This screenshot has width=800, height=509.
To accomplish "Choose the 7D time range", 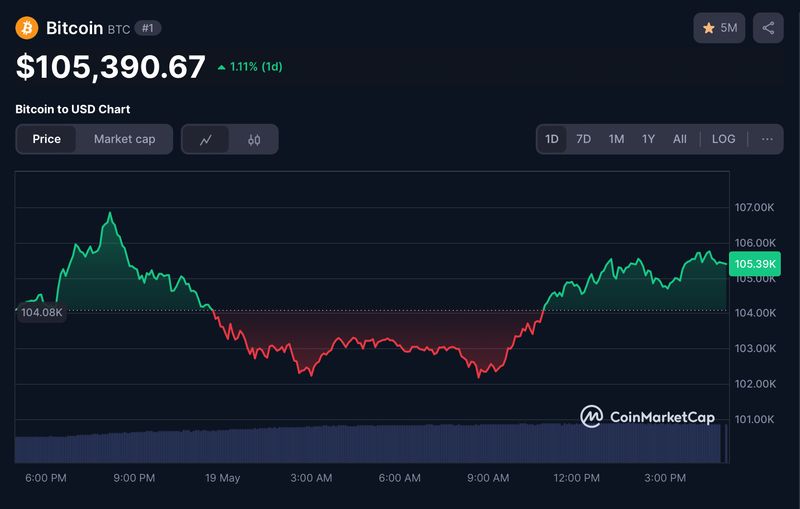I will [x=583, y=139].
